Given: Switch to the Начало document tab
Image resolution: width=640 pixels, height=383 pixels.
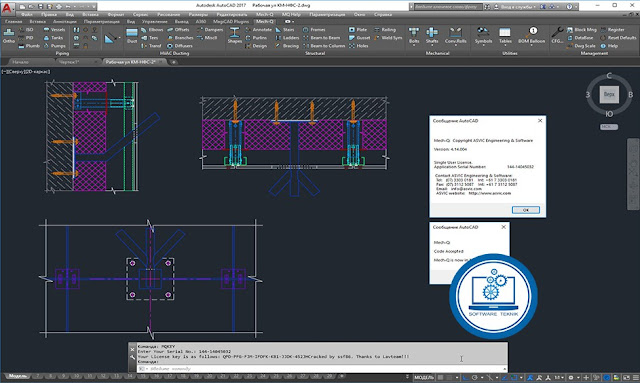Looking at the screenshot, I should click(20, 62).
